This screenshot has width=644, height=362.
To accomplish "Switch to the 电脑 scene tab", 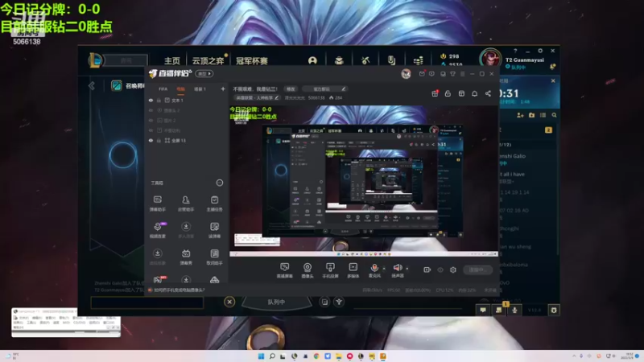I will point(180,89).
